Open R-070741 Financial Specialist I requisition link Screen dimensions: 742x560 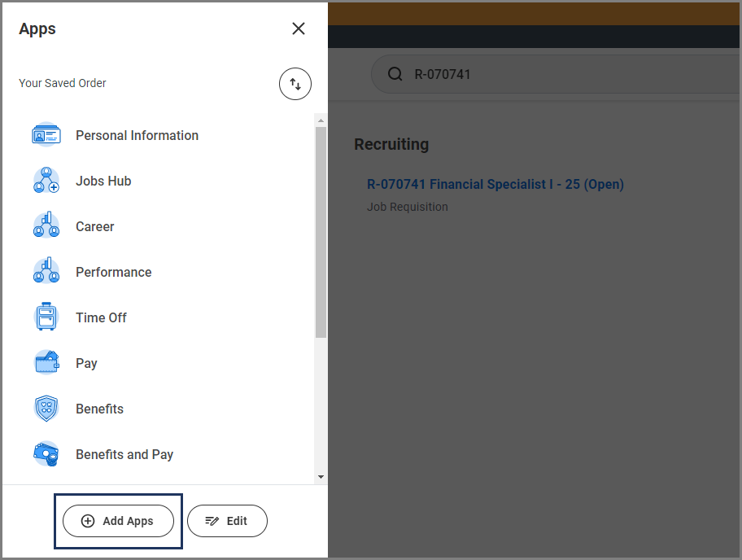point(495,185)
